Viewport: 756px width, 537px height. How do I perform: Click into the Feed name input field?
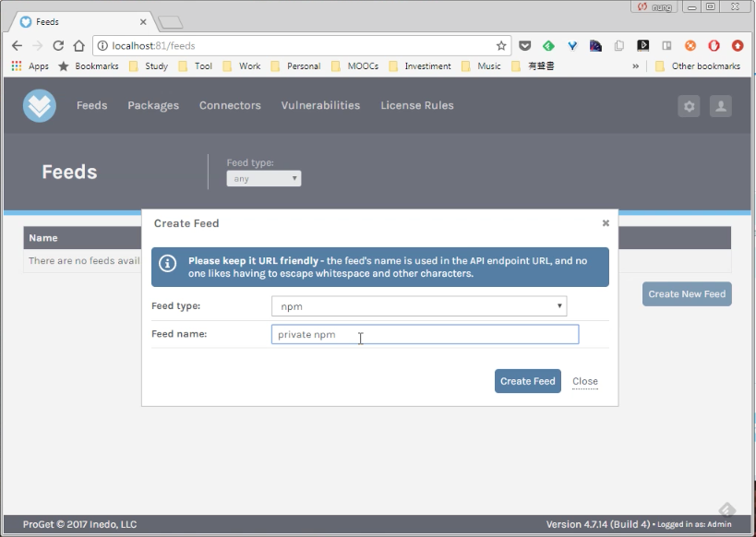pyautogui.click(x=425, y=334)
